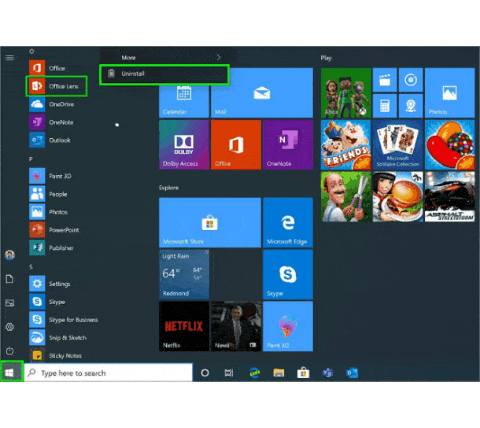Open the Photos tile in Play group
Image resolution: width=480 pixels, height=428 pixels.
pyautogui.click(x=450, y=93)
